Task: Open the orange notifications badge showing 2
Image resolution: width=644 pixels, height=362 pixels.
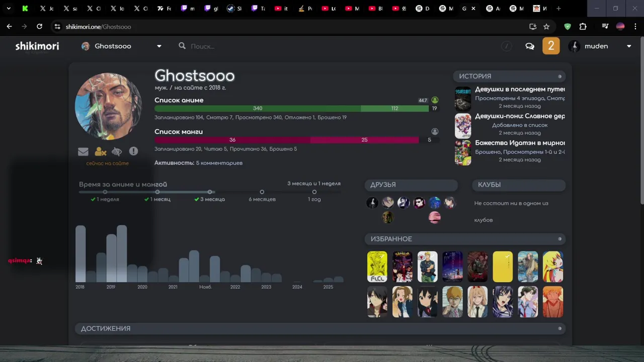Action: pos(551,46)
